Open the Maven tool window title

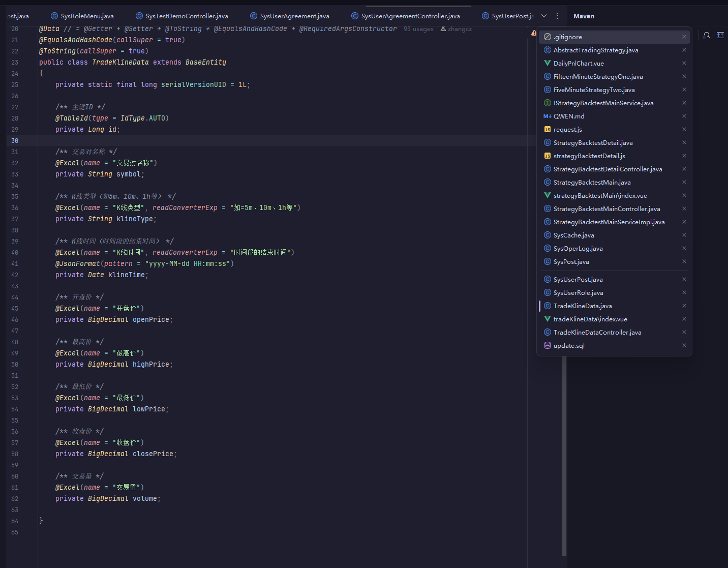pyautogui.click(x=584, y=16)
